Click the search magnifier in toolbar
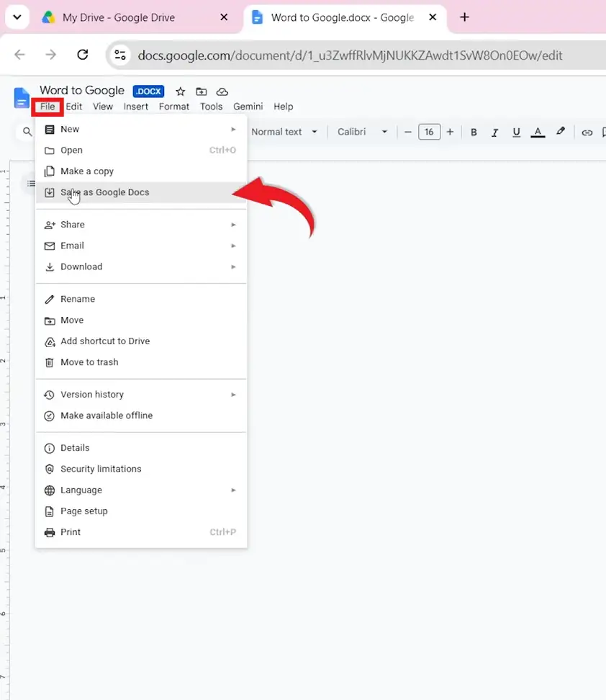This screenshot has width=606, height=700. [x=27, y=132]
